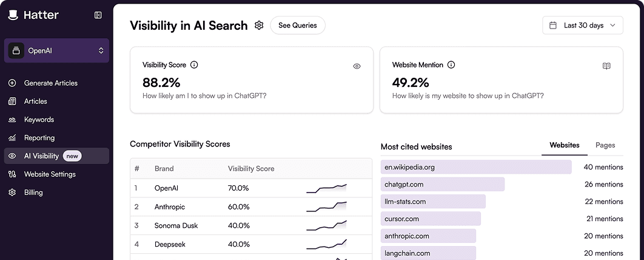Click the Most cited websites heading
Viewport: 644px width, 260px height.
tap(417, 147)
